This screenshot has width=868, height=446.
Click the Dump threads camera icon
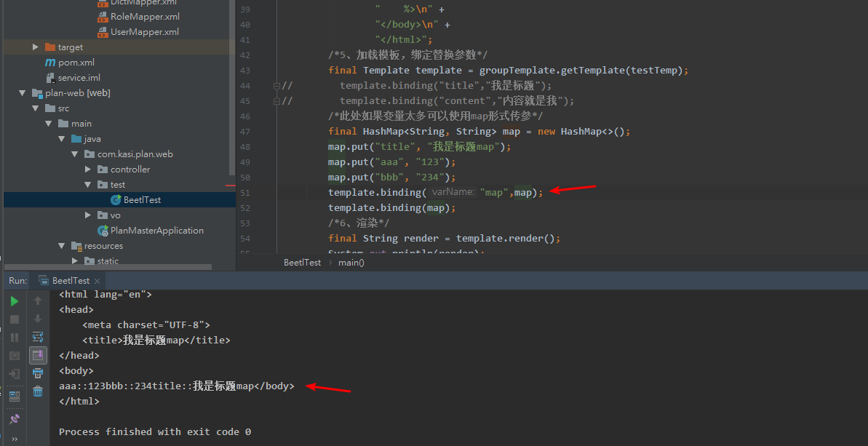click(x=15, y=355)
